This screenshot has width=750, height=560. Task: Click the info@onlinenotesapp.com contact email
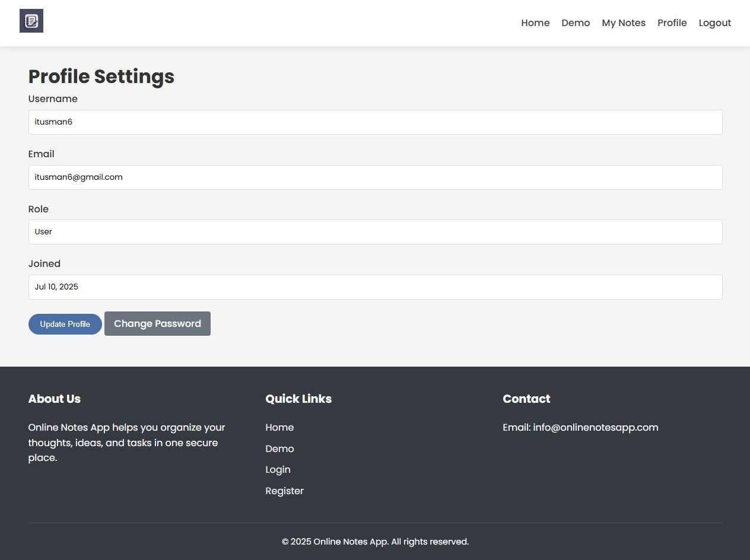595,428
